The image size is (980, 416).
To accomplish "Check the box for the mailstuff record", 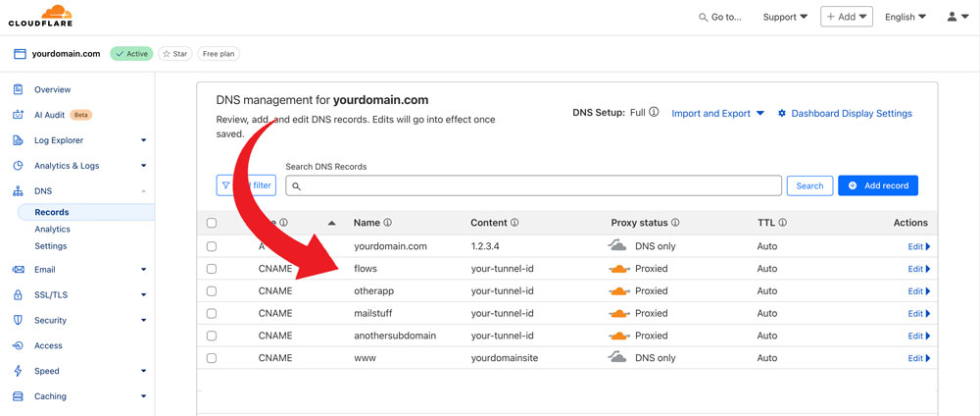I will (x=212, y=313).
